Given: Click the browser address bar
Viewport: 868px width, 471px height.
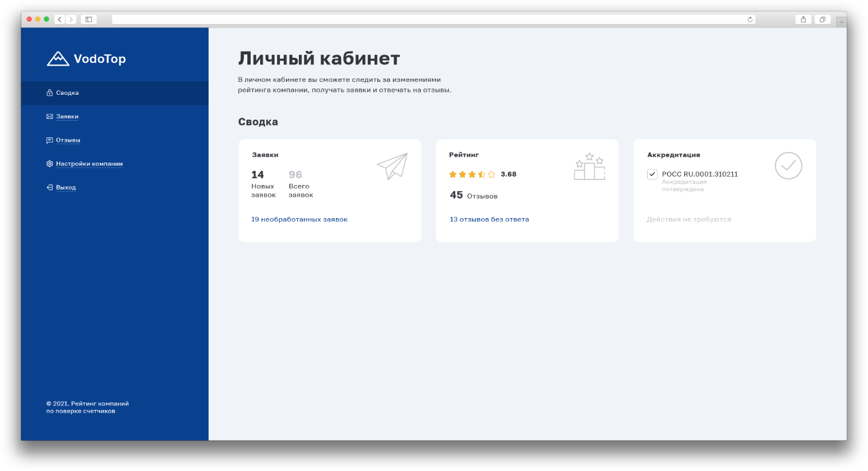Looking at the screenshot, I should (433, 20).
